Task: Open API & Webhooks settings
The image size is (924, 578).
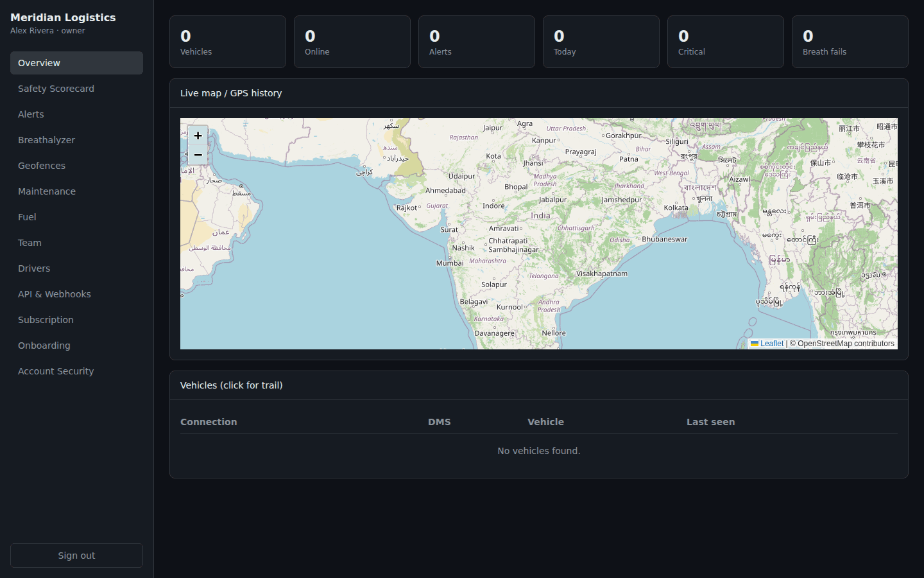Action: 76,294
